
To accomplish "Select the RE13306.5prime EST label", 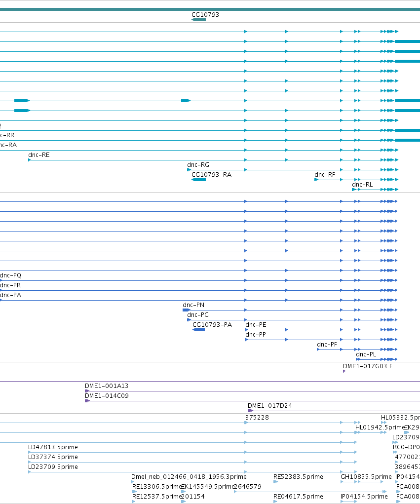I will (157, 487).
